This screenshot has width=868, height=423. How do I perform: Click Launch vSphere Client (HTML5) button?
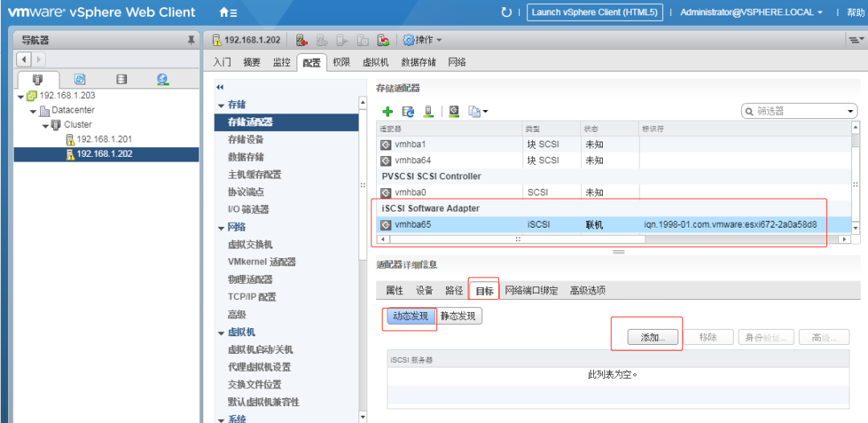(595, 12)
